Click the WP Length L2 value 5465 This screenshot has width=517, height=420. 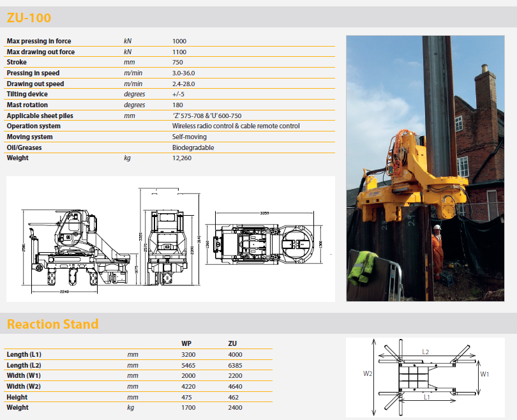click(188, 366)
